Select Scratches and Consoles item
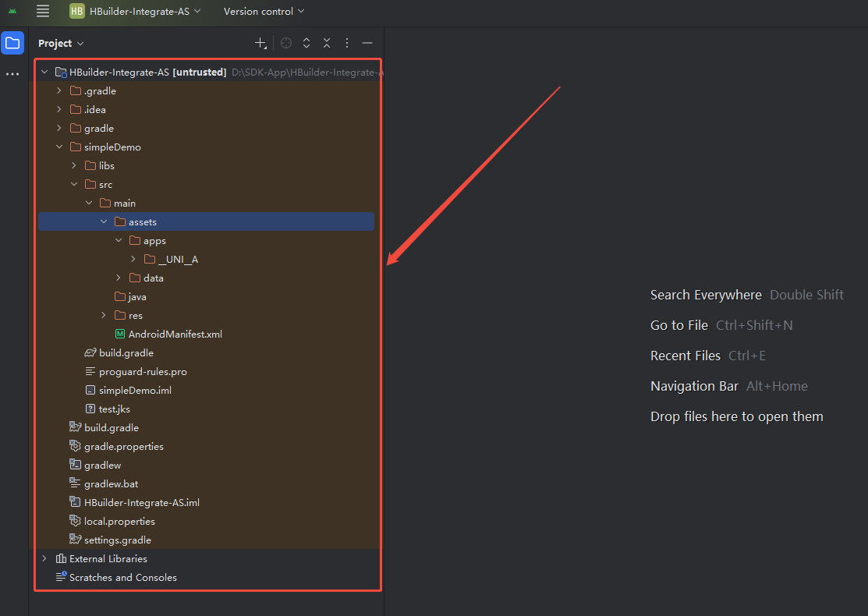 (x=122, y=578)
